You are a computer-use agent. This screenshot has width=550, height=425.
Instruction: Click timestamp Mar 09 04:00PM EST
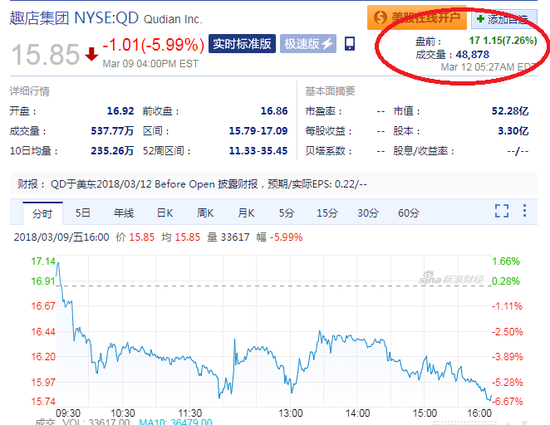[150, 64]
